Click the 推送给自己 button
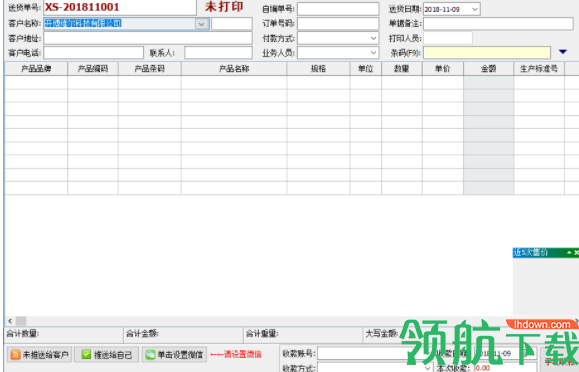Viewport: 579px width, 372px height. click(x=106, y=355)
